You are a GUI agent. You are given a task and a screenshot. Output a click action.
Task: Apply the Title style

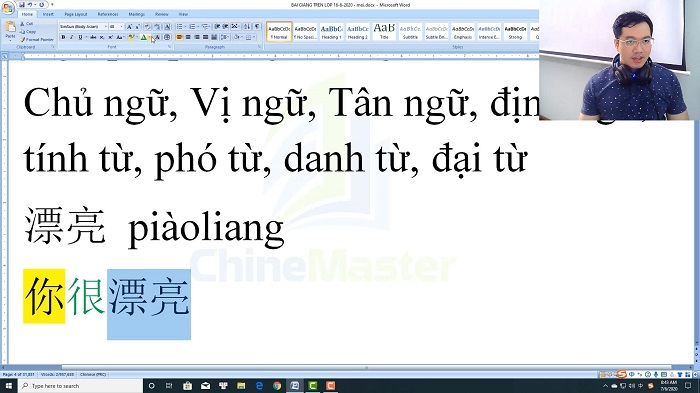(x=384, y=32)
